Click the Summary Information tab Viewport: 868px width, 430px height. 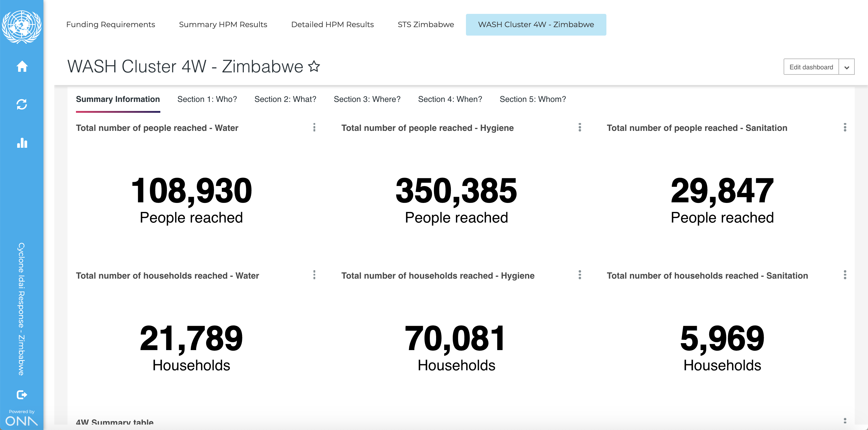pos(118,99)
